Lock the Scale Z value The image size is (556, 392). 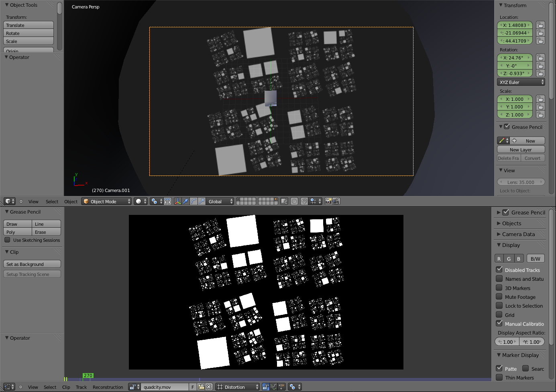pos(540,114)
